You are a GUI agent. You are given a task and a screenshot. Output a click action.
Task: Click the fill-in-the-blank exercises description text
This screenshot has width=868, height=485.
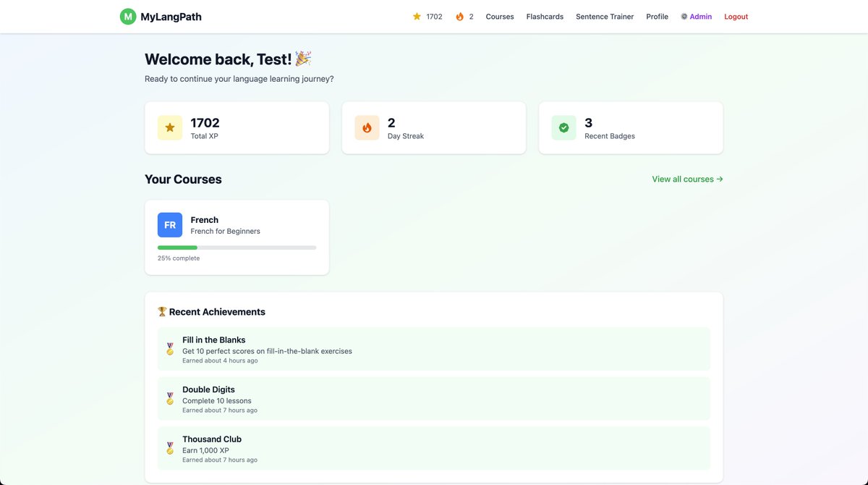pos(267,351)
